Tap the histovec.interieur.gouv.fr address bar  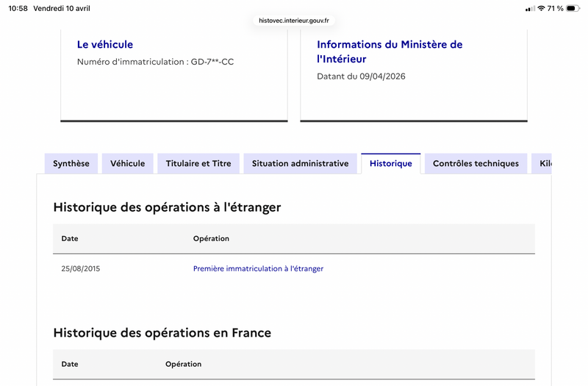(x=294, y=21)
